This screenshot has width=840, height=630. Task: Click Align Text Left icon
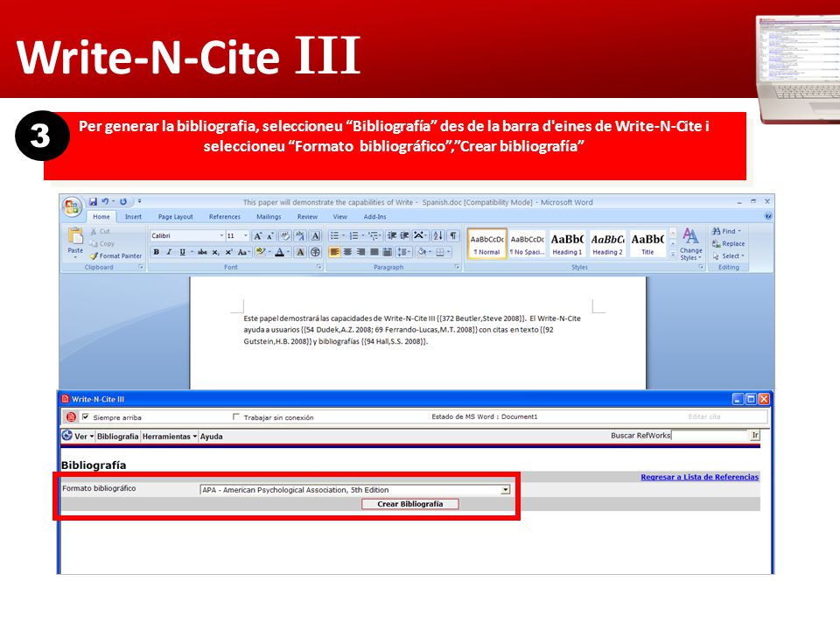pyautogui.click(x=334, y=252)
